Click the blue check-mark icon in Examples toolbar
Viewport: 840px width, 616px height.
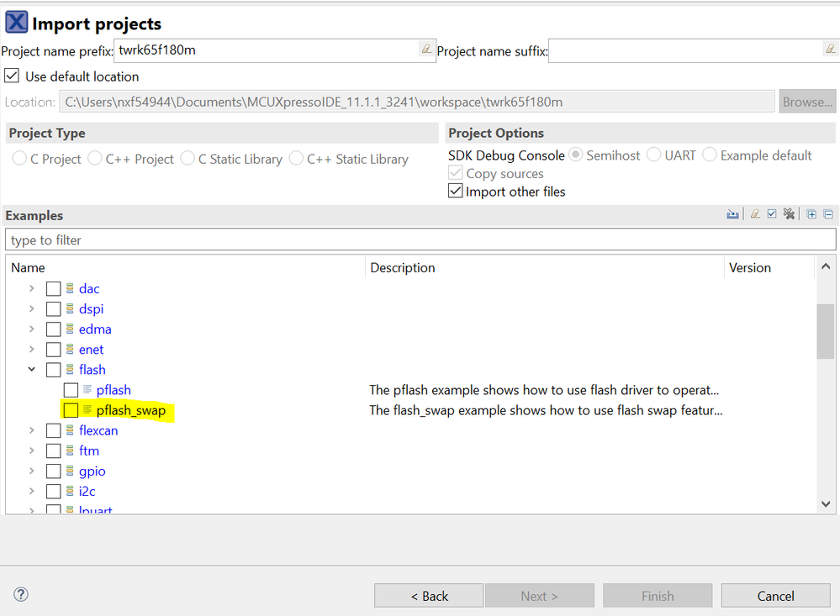pos(772,215)
